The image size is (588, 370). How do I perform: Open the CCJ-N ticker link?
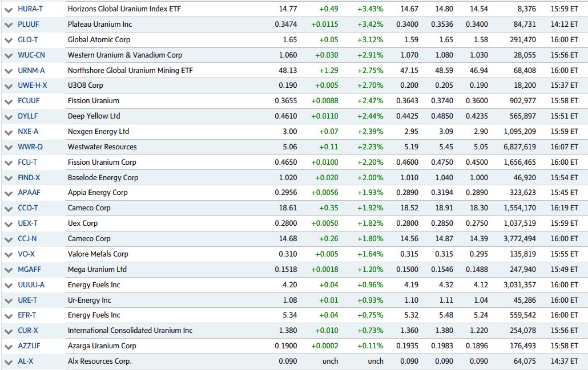tap(27, 238)
